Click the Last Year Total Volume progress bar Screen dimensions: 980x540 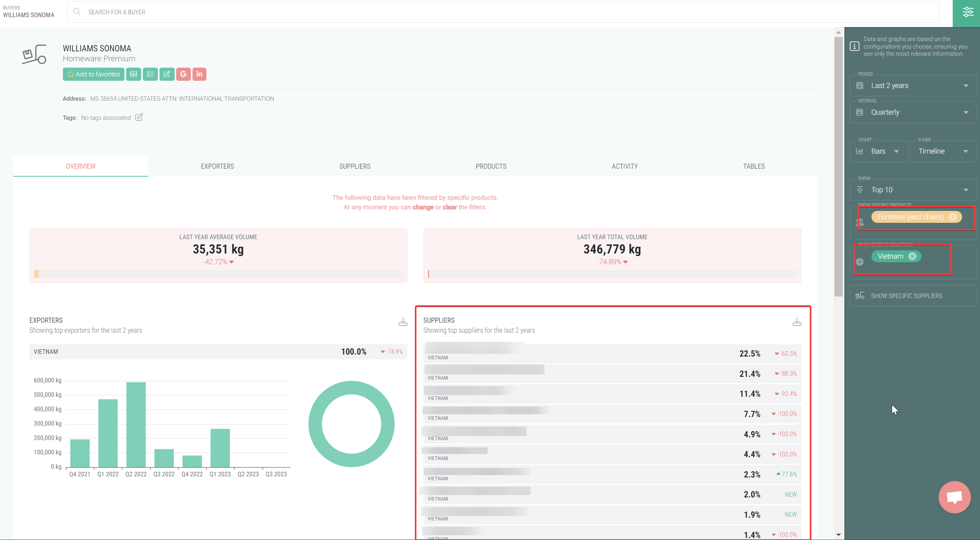[x=612, y=274]
